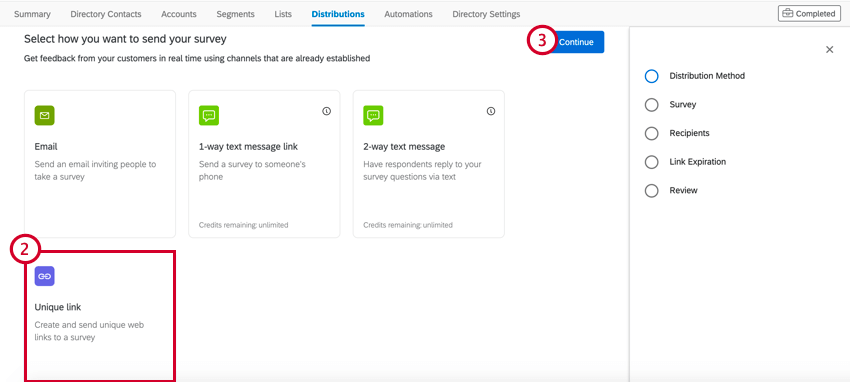The height and width of the screenshot is (382, 850).
Task: Open the Segments tab
Action: [x=235, y=14]
